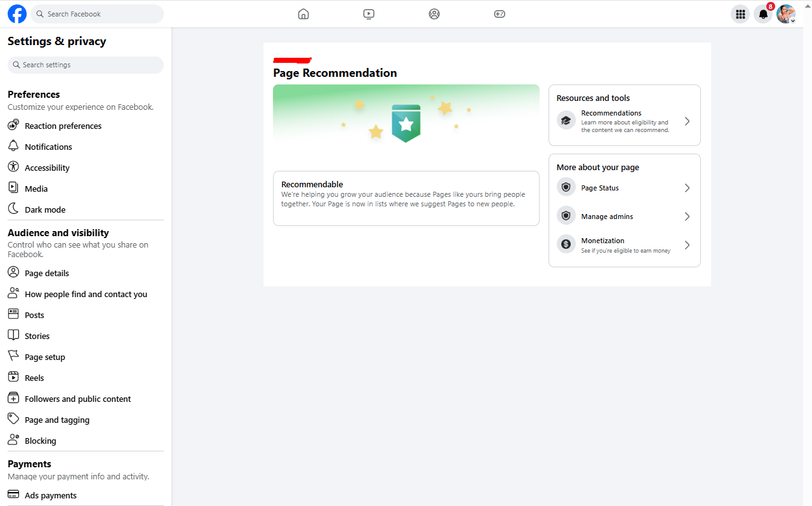This screenshot has height=506, width=812.
Task: Open the Page Status link
Action: click(625, 188)
